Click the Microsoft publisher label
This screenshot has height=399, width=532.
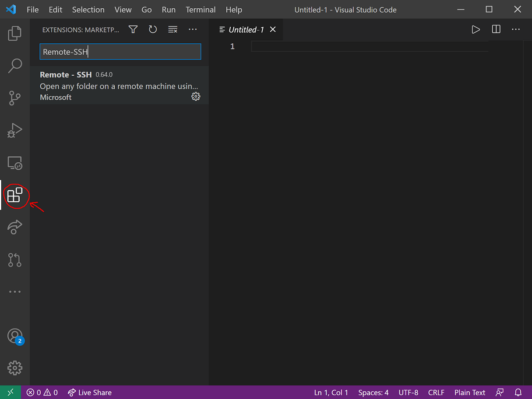click(x=56, y=97)
